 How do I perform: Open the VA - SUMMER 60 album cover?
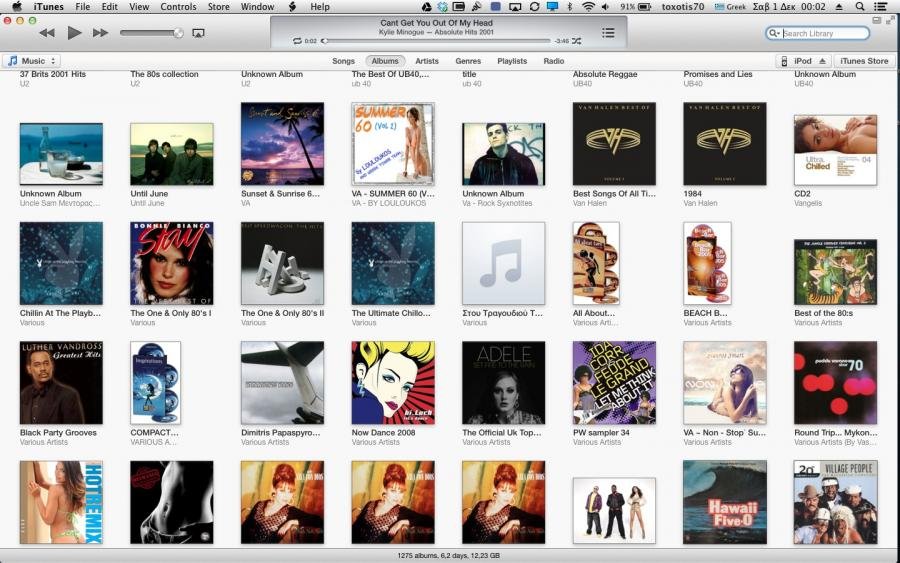point(393,143)
